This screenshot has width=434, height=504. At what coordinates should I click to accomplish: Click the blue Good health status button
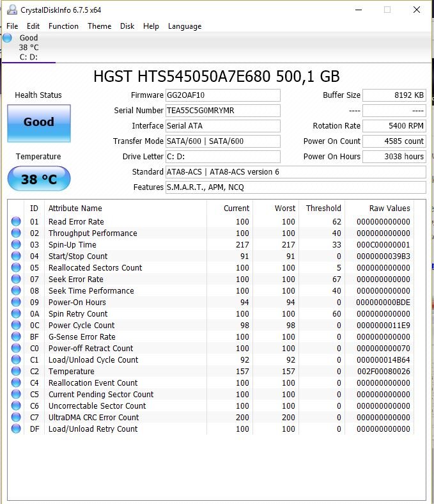coord(39,123)
